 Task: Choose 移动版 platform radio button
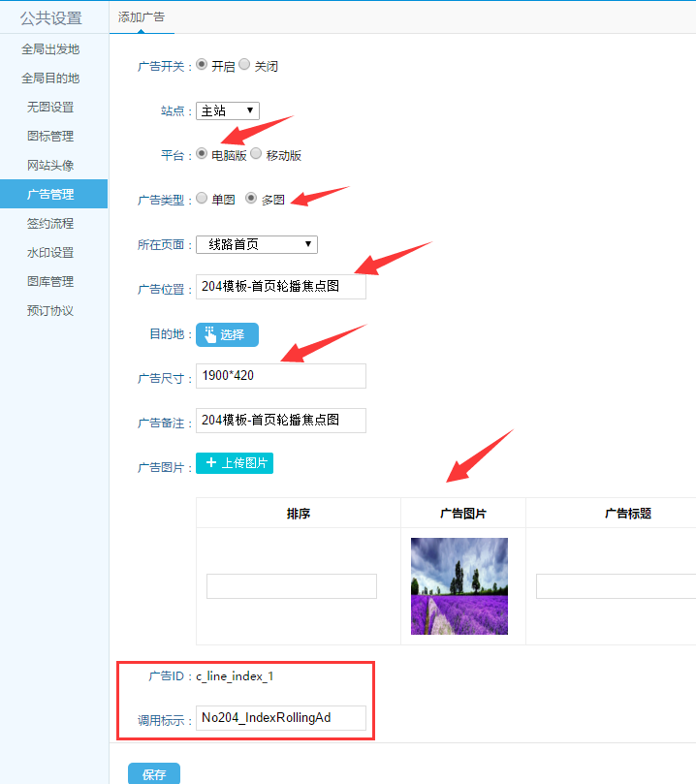(256, 153)
